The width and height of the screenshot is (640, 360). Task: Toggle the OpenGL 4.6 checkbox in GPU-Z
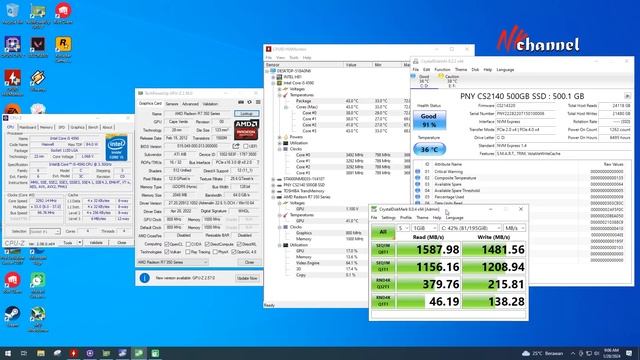click(234, 252)
